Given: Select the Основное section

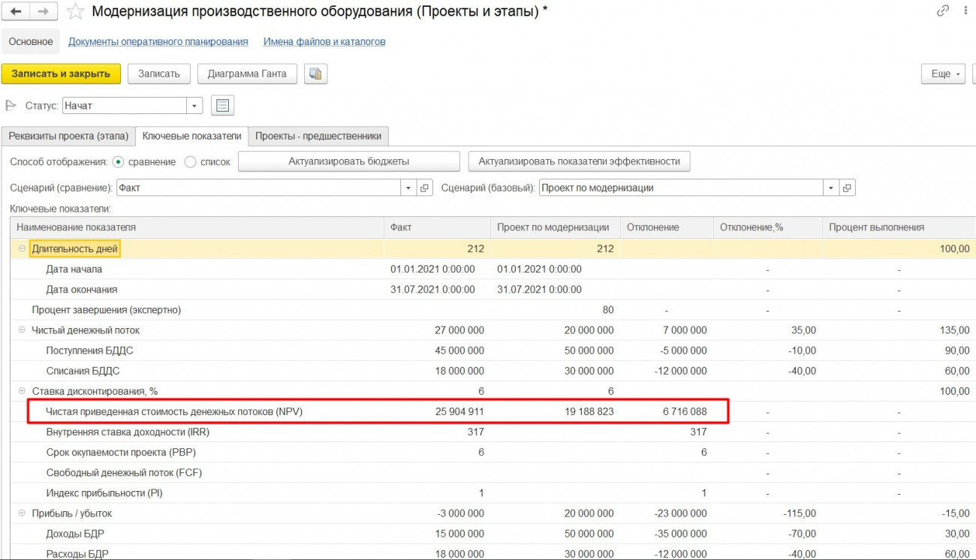Looking at the screenshot, I should point(31,41).
